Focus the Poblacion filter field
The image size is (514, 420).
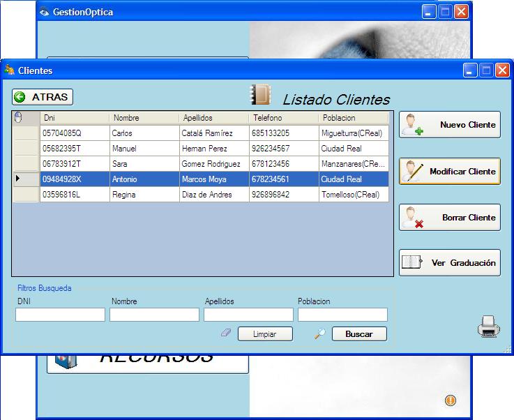343,315
